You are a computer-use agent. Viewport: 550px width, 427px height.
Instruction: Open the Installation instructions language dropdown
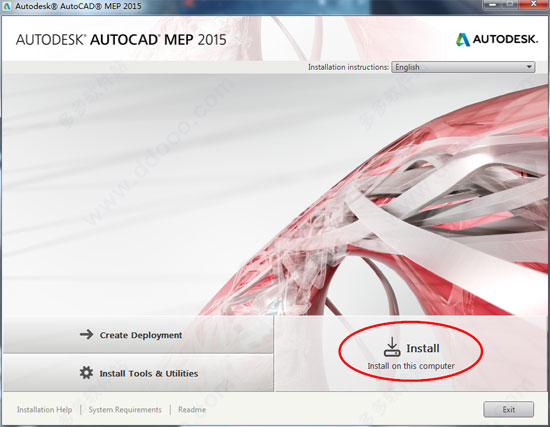pos(463,67)
